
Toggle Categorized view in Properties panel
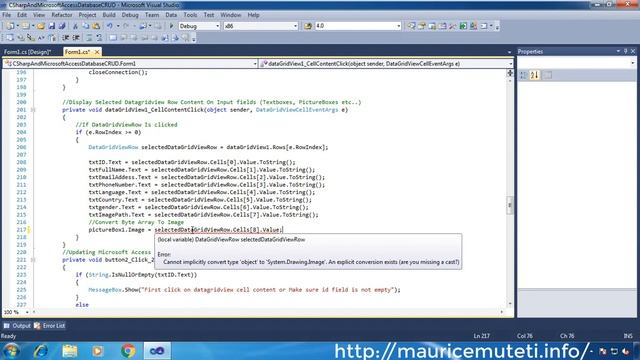[x=523, y=75]
